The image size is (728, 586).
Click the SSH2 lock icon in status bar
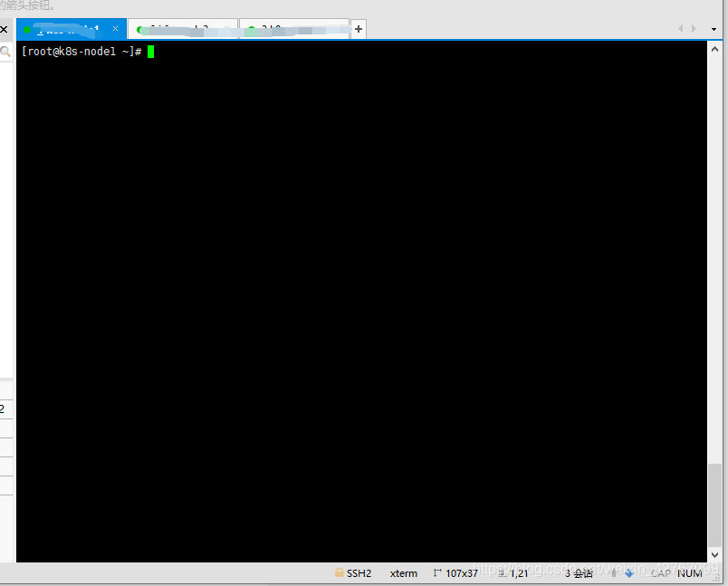(x=340, y=573)
